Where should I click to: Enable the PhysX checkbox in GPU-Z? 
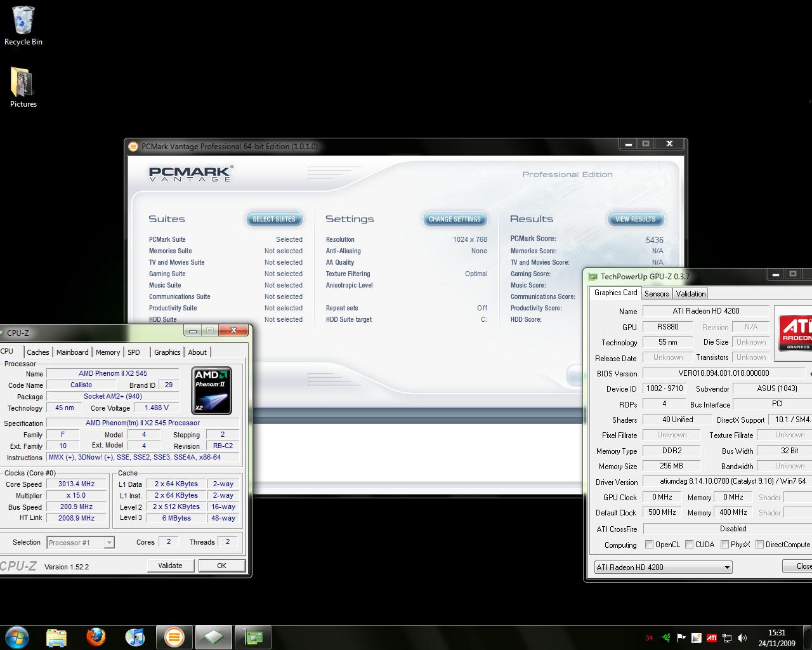coord(724,545)
